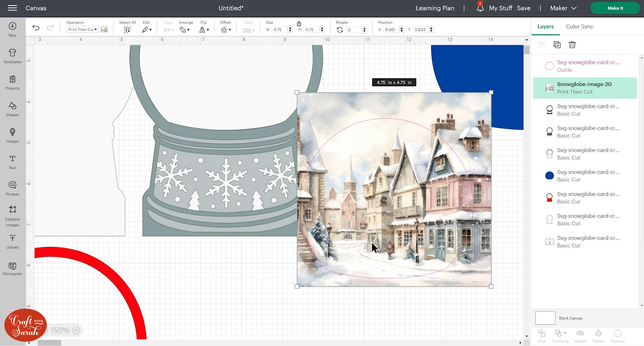Open the Shapes tool

click(12, 109)
